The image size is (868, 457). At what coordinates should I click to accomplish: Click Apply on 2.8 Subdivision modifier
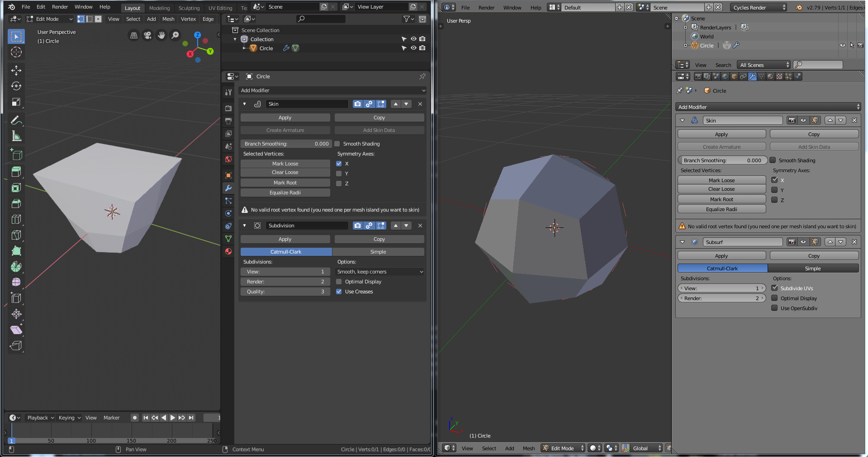point(285,239)
